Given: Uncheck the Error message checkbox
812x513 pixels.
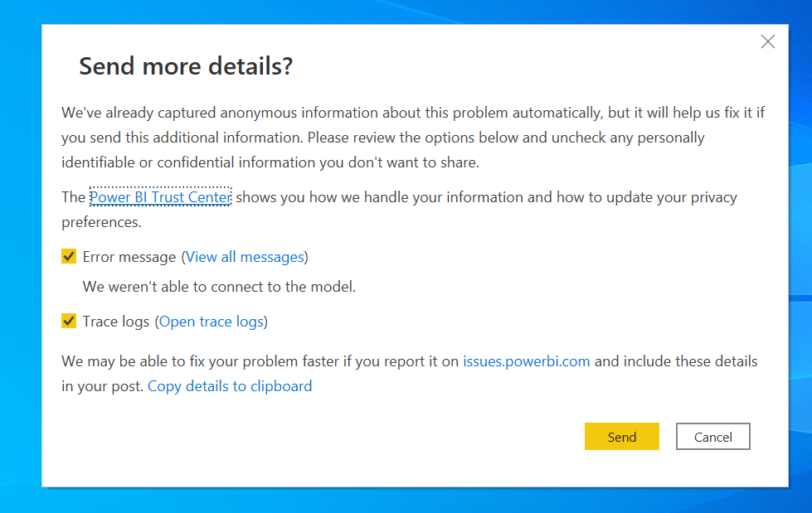Looking at the screenshot, I should pyautogui.click(x=69, y=256).
